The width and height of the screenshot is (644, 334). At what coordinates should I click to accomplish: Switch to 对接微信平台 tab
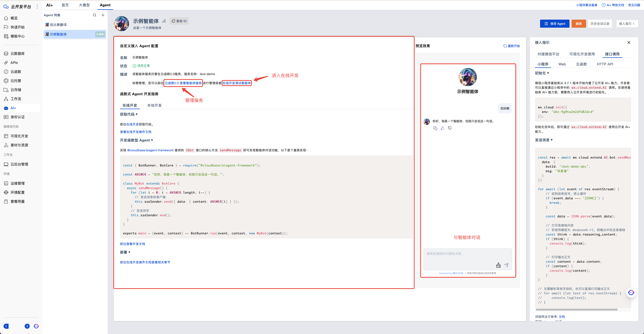(x=548, y=54)
